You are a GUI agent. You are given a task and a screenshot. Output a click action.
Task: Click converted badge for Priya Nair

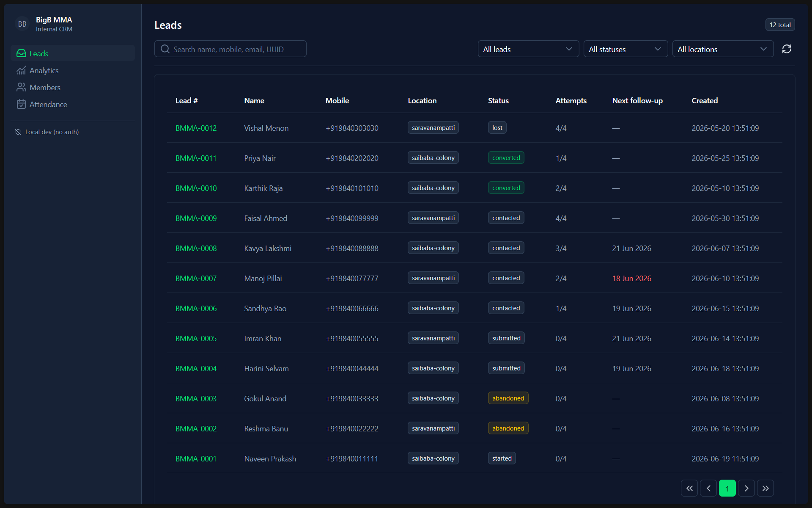point(506,158)
